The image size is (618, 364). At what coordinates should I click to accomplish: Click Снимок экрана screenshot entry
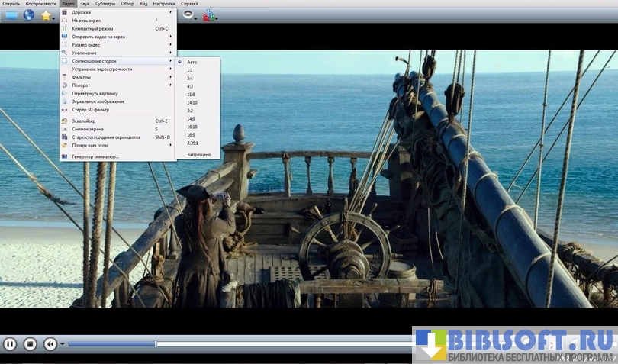coord(84,129)
